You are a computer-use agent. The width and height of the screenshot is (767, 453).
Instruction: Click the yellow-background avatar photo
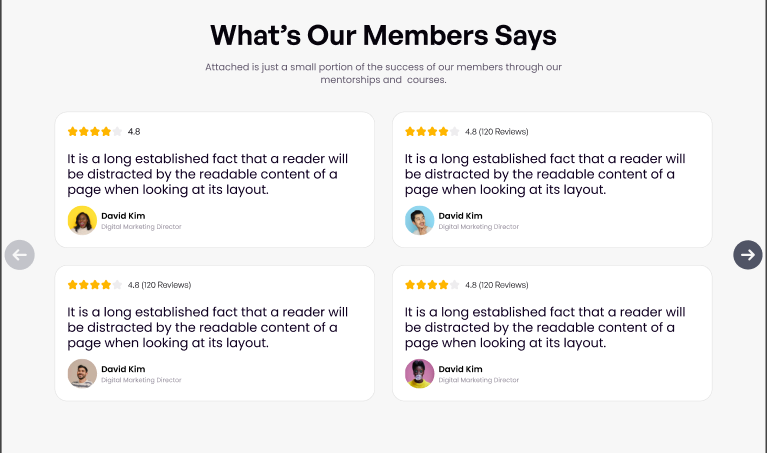[x=82, y=220]
